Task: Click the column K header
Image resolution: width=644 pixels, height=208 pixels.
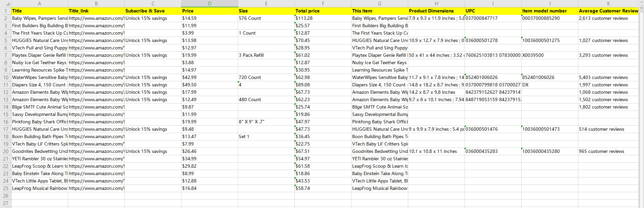Action: 608,4
